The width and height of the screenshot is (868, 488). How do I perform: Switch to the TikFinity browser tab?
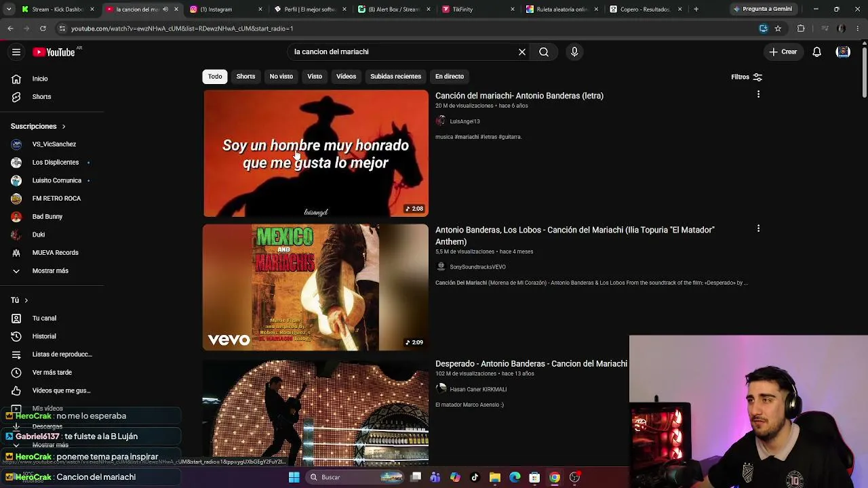(479, 9)
